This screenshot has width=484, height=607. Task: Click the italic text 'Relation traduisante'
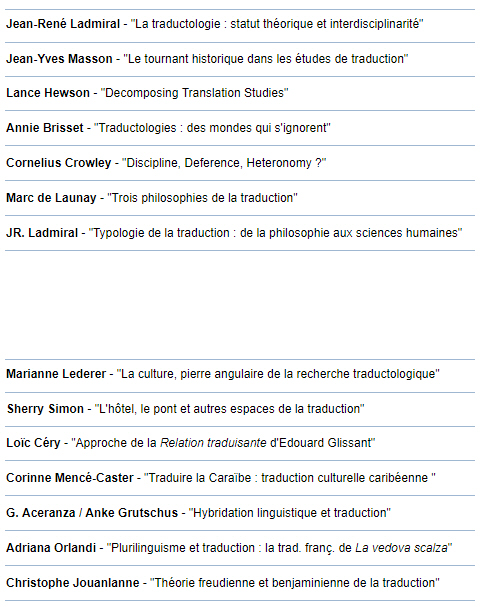point(213,442)
